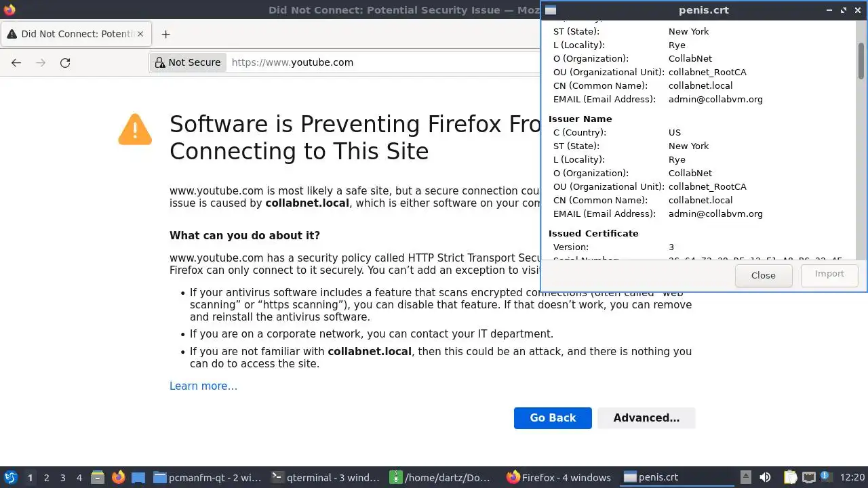Select the Did Not Connect tab
The image size is (868, 488).
[x=77, y=34]
